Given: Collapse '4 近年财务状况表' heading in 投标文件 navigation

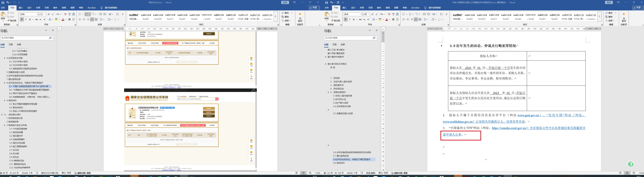Looking at the screenshot, I should tap(4, 58).
